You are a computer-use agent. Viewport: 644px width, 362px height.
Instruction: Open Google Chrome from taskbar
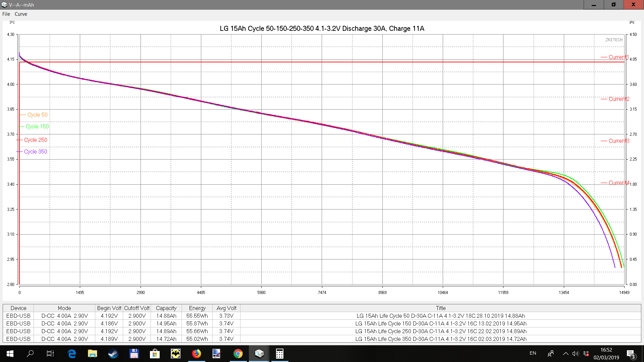[x=238, y=353]
